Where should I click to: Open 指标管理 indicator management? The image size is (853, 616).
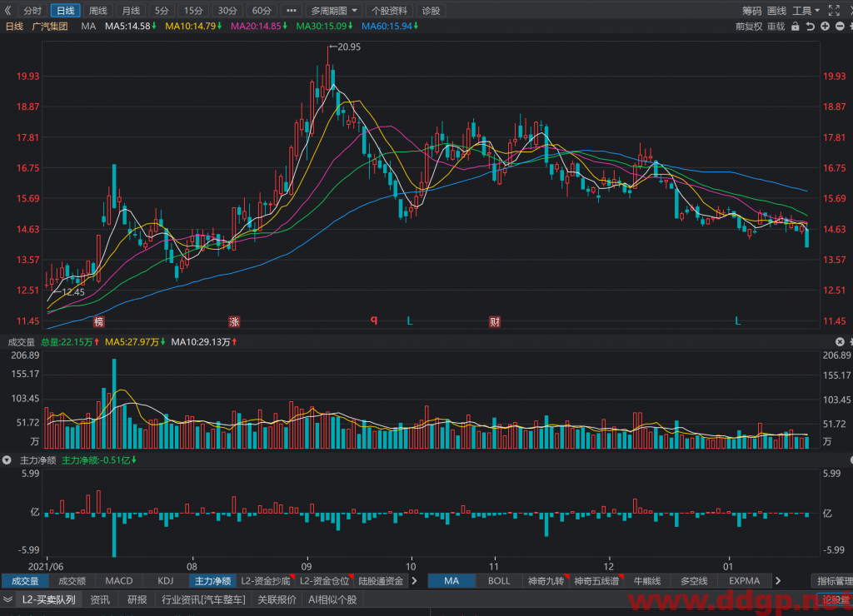(834, 581)
